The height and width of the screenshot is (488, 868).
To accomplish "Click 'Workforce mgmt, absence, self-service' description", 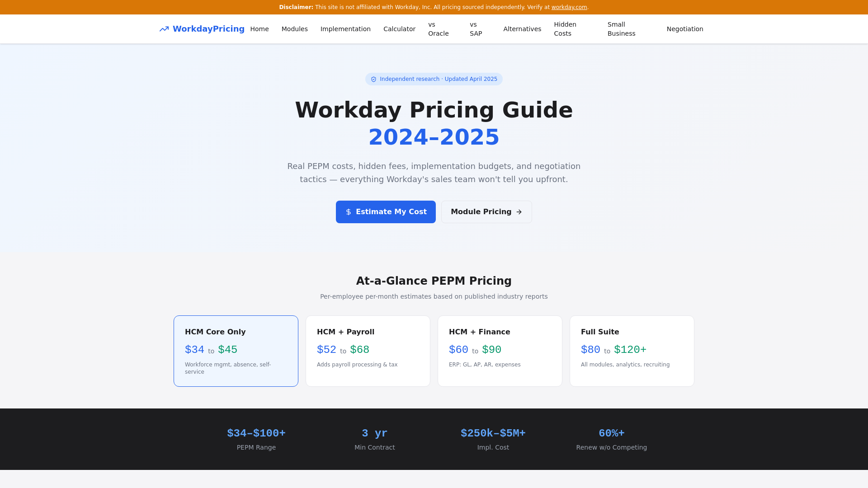I will [x=228, y=368].
